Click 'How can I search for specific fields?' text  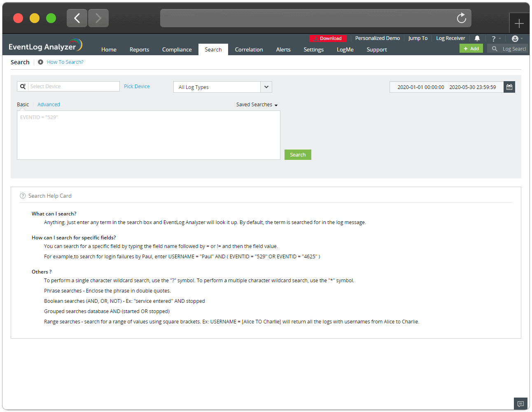point(74,238)
